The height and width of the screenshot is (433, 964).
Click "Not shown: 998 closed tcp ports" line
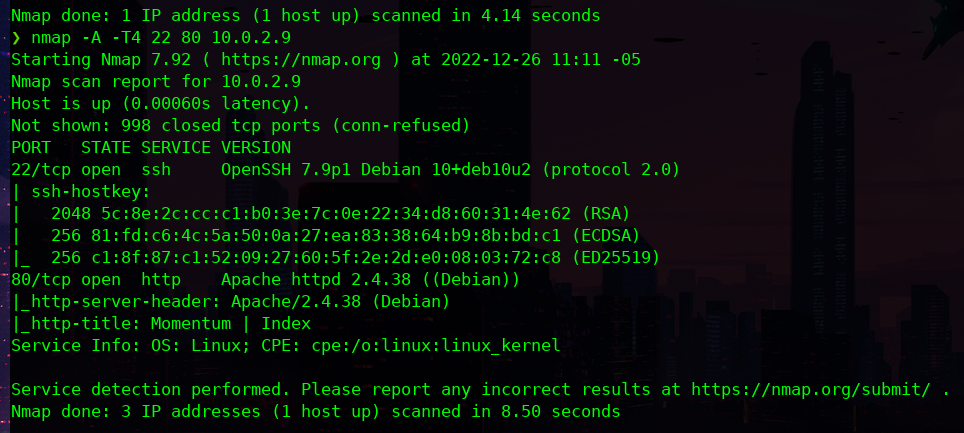point(240,126)
